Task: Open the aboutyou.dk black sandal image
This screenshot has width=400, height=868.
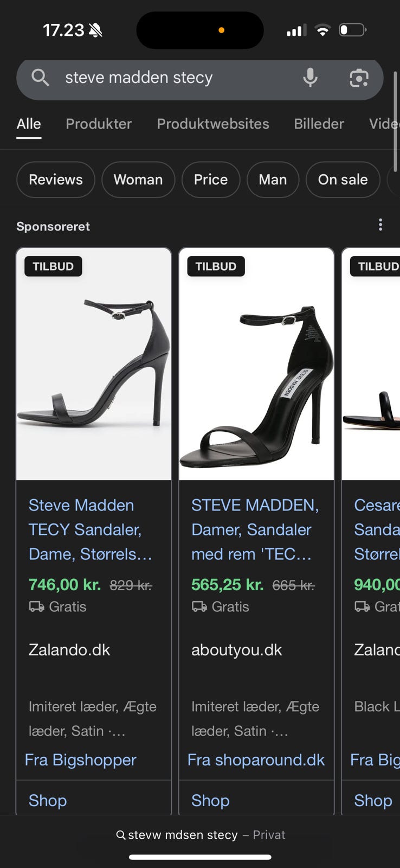Action: click(256, 380)
